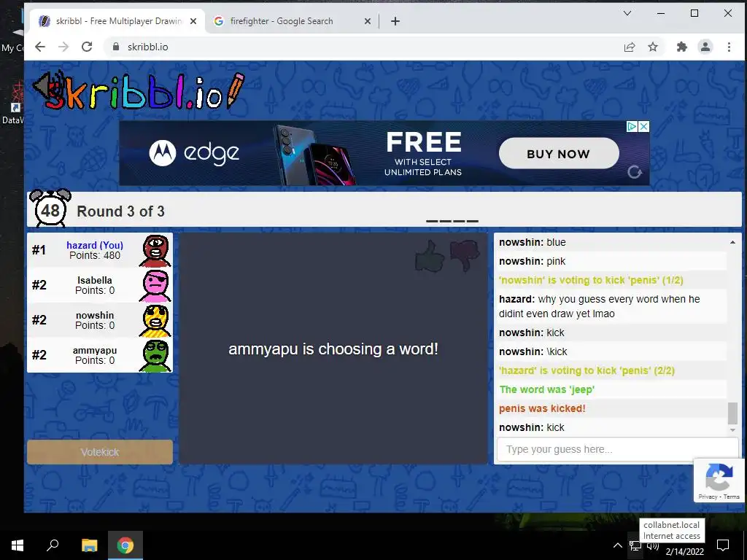Select ammyapu player name in list
This screenshot has width=747, height=560.
pyautogui.click(x=95, y=351)
